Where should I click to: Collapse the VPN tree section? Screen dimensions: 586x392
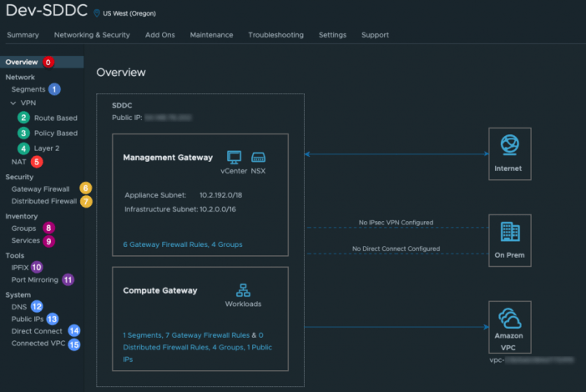pos(13,103)
